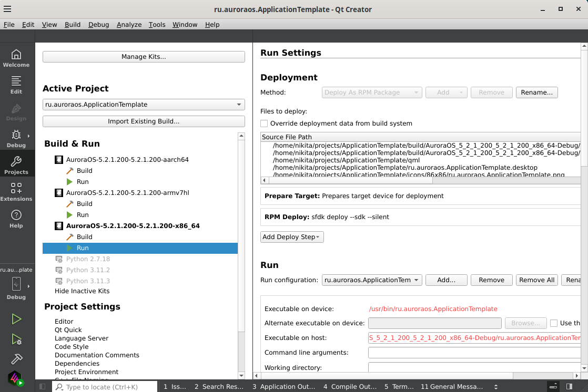Click the Type to locate search field
Viewport: 588px width, 392px height.
pyautogui.click(x=105, y=387)
